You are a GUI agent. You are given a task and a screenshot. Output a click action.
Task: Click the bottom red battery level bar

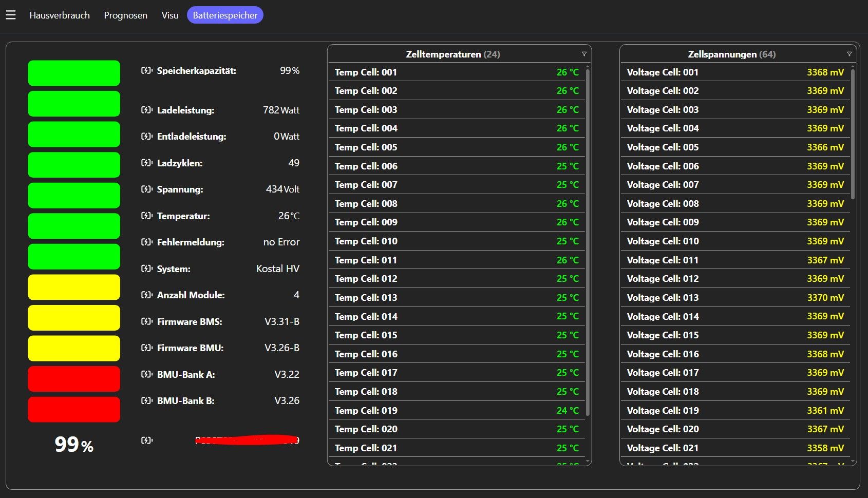tap(74, 409)
